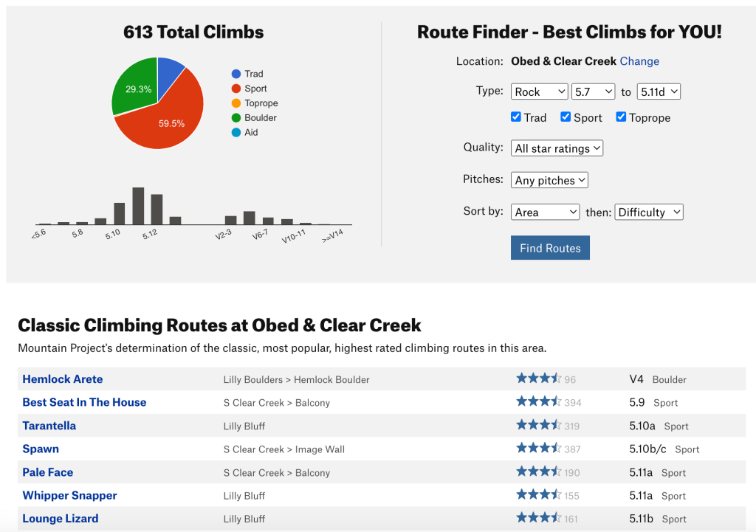Click the Aid legend dot
Image resolution: width=756 pixels, height=532 pixels.
click(x=236, y=133)
